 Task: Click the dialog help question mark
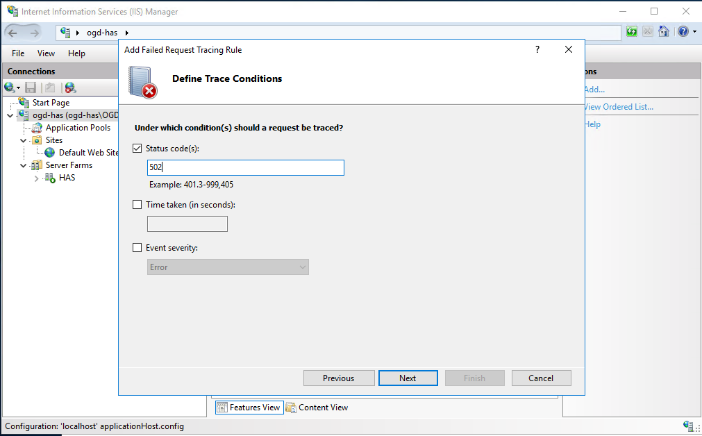(x=537, y=50)
